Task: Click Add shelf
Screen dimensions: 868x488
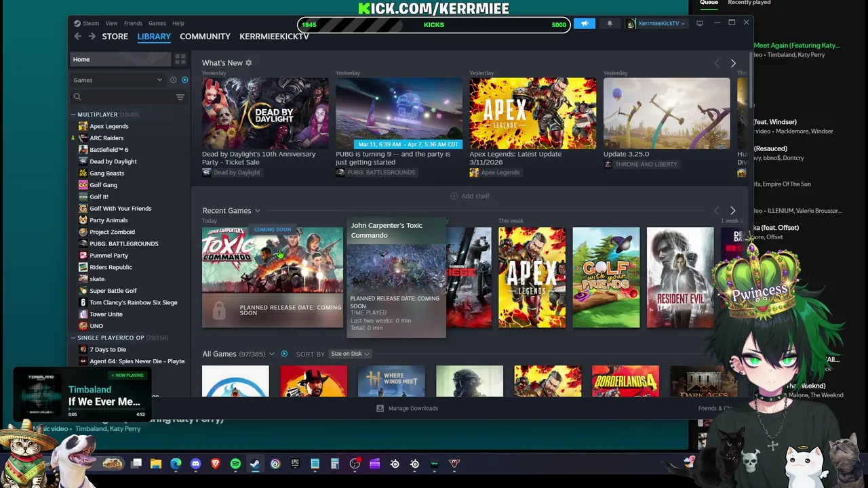Action: [470, 196]
